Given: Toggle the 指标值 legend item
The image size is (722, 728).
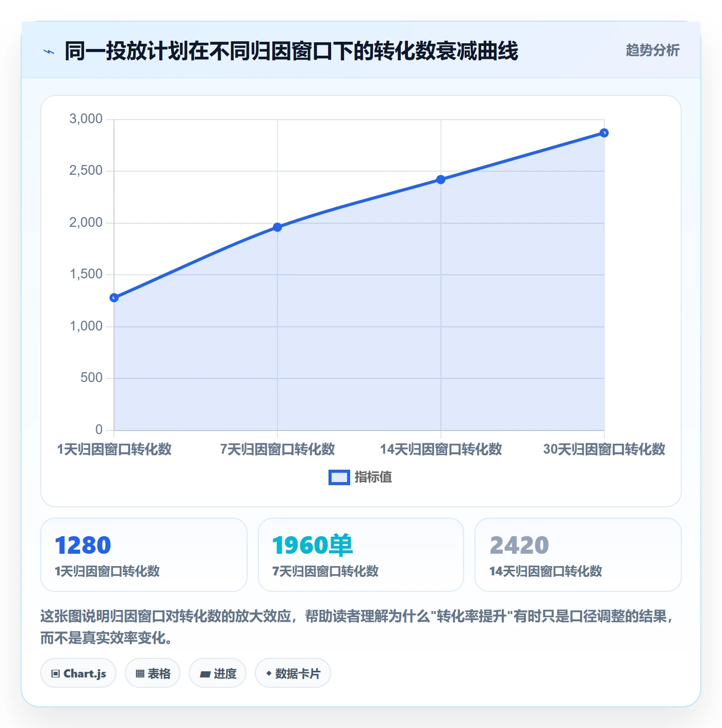Looking at the screenshot, I should pos(360,477).
